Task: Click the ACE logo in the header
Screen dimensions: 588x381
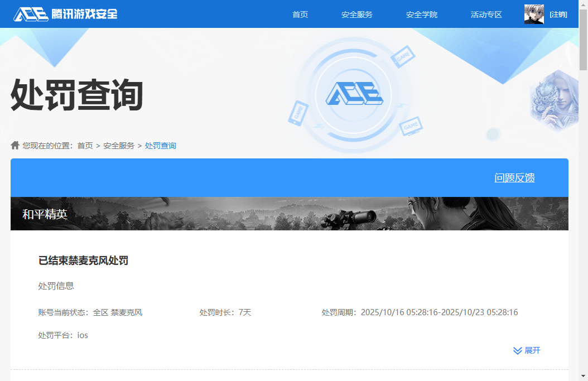Action: point(66,14)
